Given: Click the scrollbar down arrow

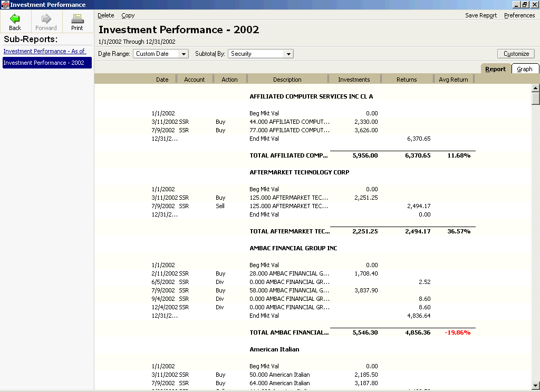Looking at the screenshot, I should click(x=535, y=386).
